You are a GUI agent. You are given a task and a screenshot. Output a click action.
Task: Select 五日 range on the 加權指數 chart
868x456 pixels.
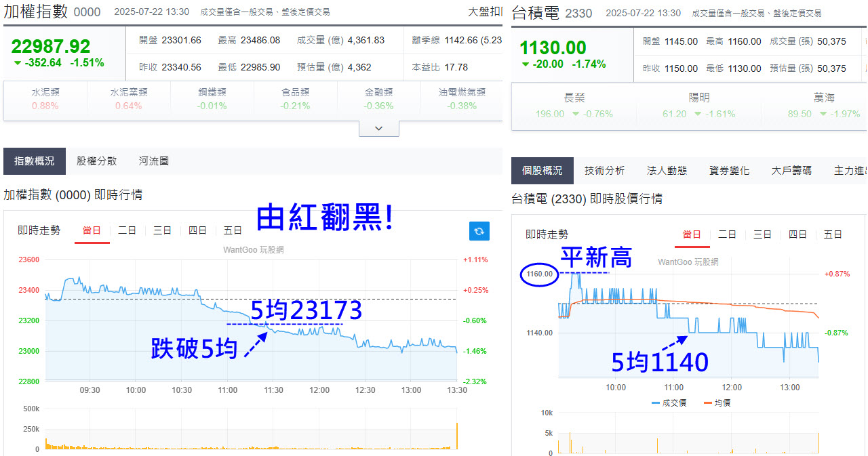(x=233, y=231)
